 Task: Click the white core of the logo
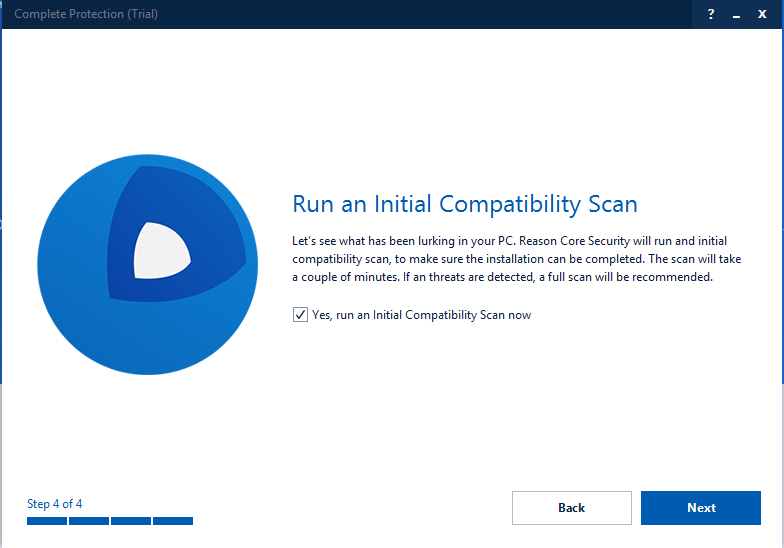[x=160, y=249]
